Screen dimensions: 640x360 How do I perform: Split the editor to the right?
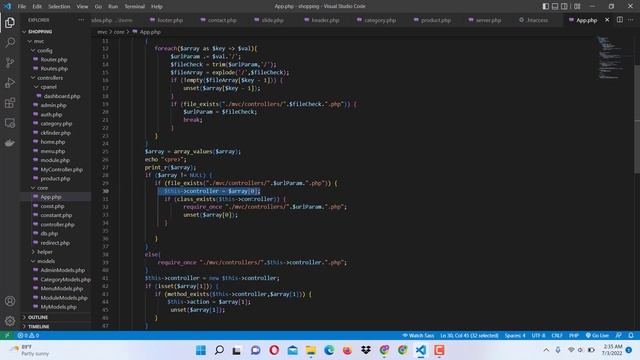tap(620, 20)
